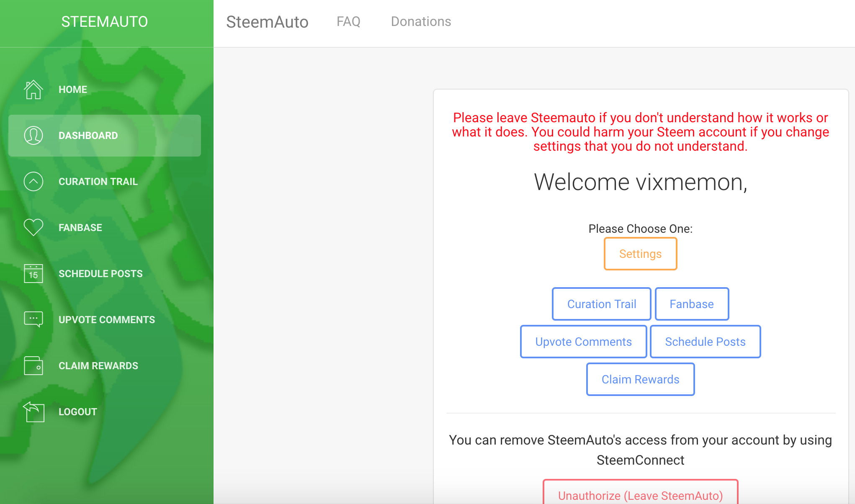855x504 pixels.
Task: Click the SteemConnect removal notice text
Action: tap(641, 450)
